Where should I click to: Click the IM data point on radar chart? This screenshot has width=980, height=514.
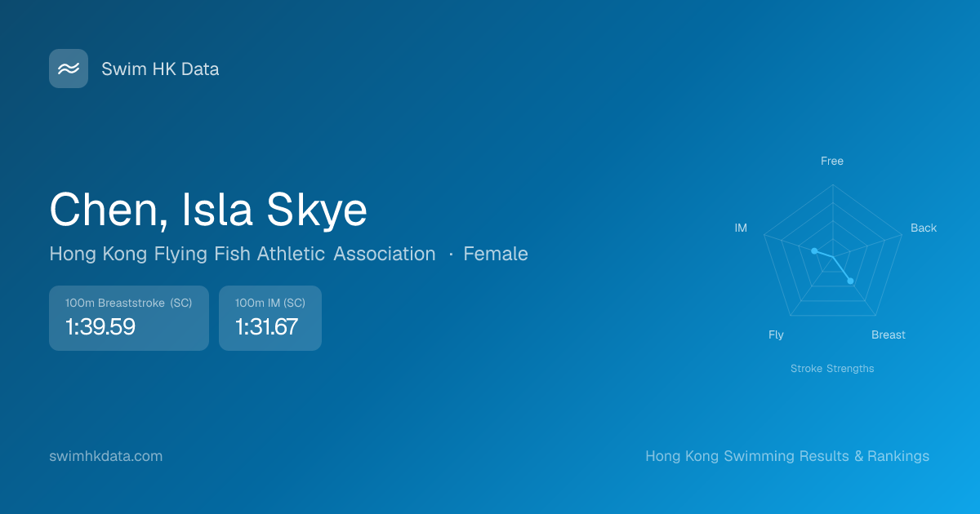(x=814, y=251)
